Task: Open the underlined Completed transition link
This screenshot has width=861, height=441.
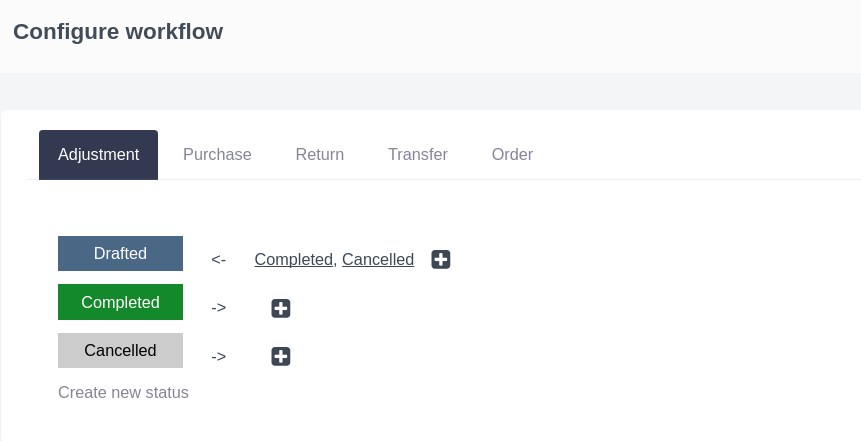Action: [294, 259]
